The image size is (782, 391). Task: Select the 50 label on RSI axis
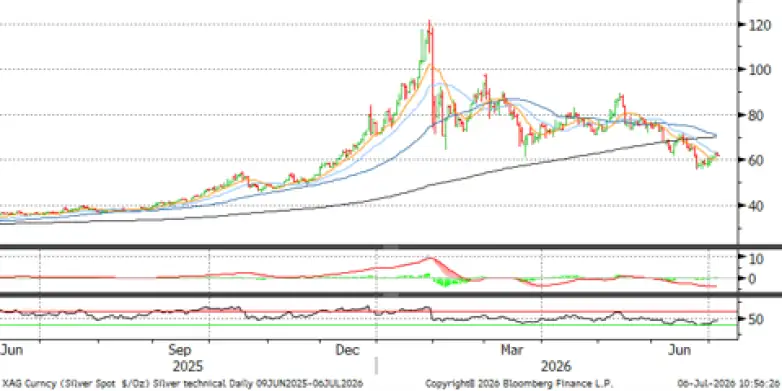click(756, 318)
